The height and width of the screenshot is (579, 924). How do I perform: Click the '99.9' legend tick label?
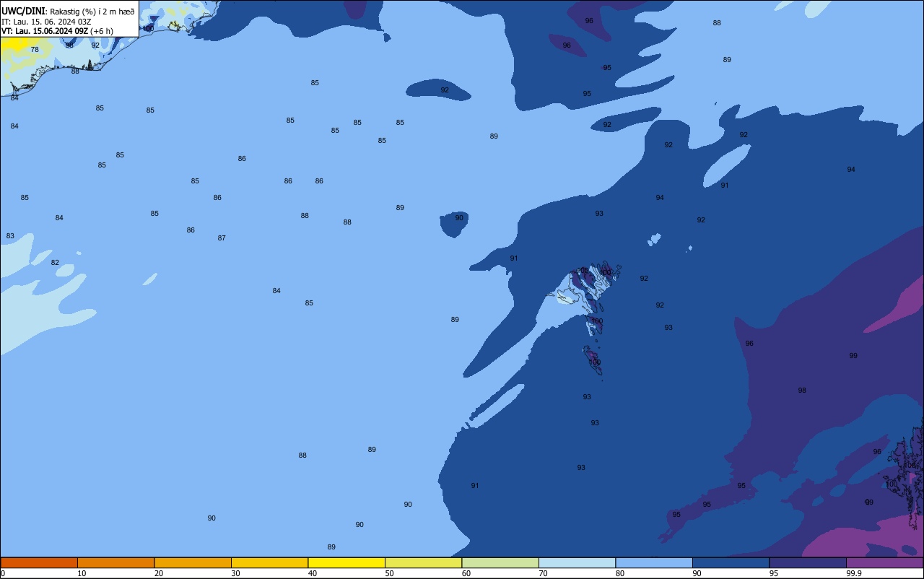point(854,573)
